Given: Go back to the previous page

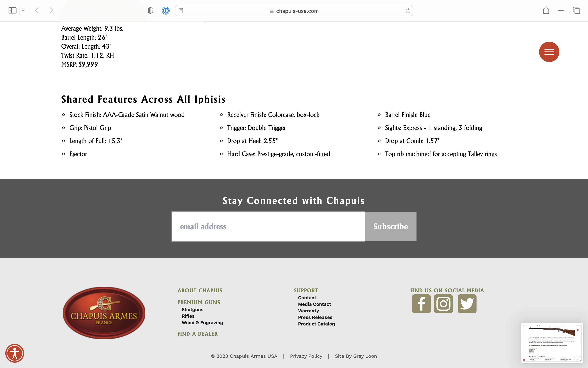Looking at the screenshot, I should tap(37, 10).
